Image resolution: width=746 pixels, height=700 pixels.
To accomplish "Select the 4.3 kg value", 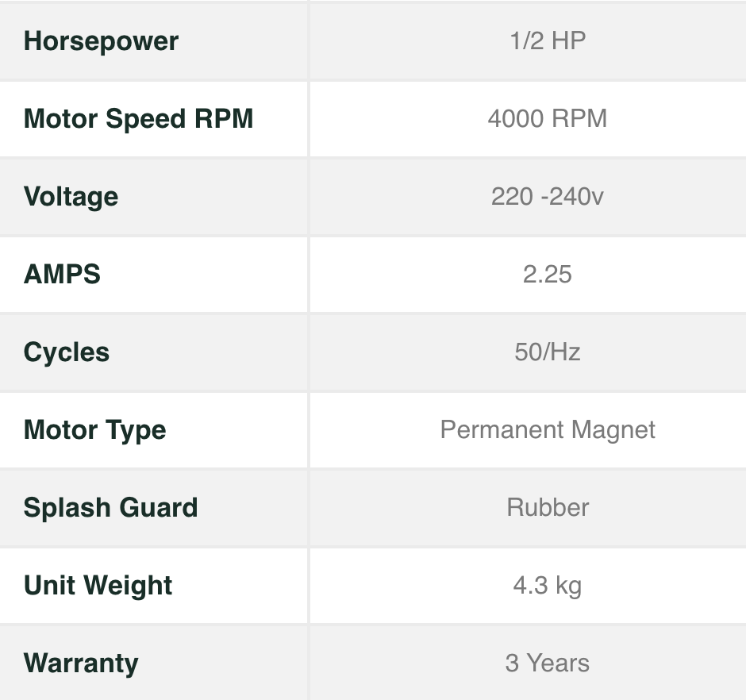I will [548, 586].
